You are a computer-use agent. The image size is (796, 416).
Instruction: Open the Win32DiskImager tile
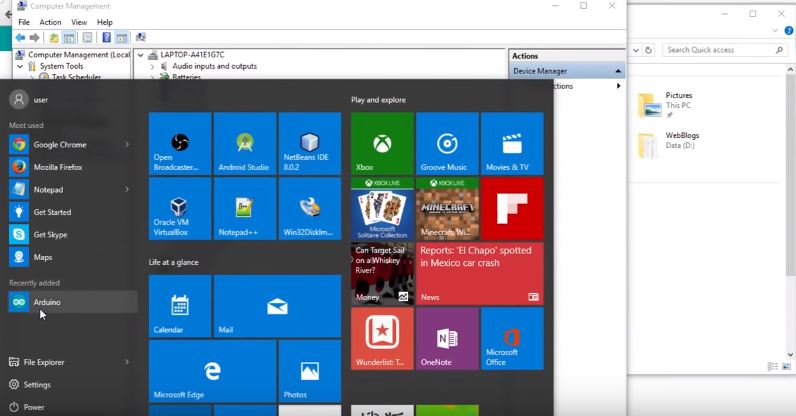pos(310,208)
